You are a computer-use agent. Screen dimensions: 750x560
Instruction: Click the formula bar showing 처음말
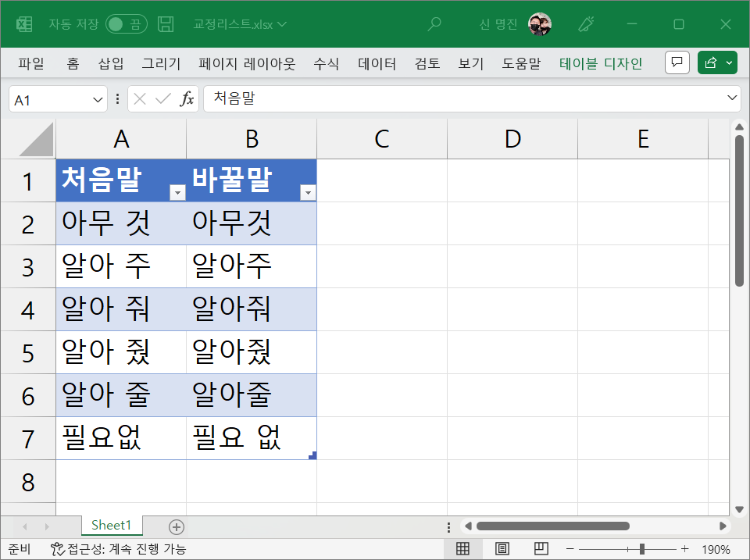(464, 98)
